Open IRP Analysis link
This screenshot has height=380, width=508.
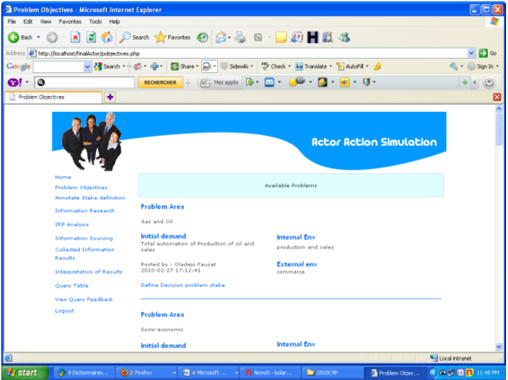click(x=72, y=224)
